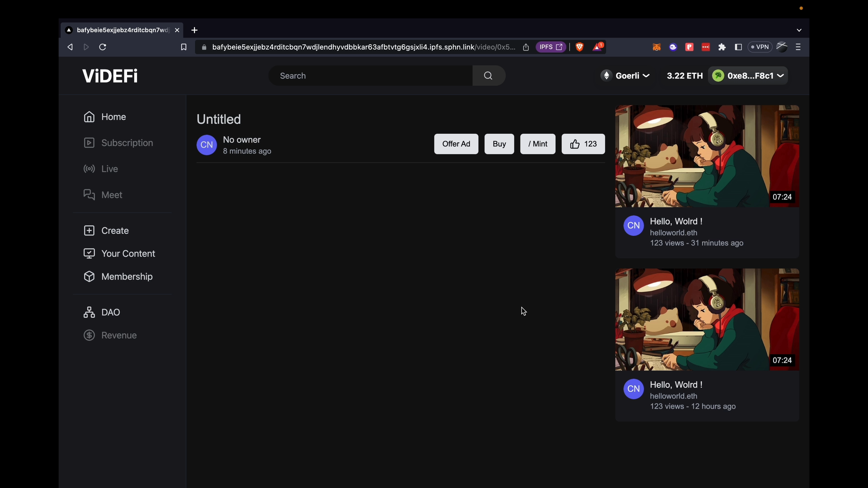Open Brave Rewards triangle icon
868x488 pixels.
click(598, 47)
